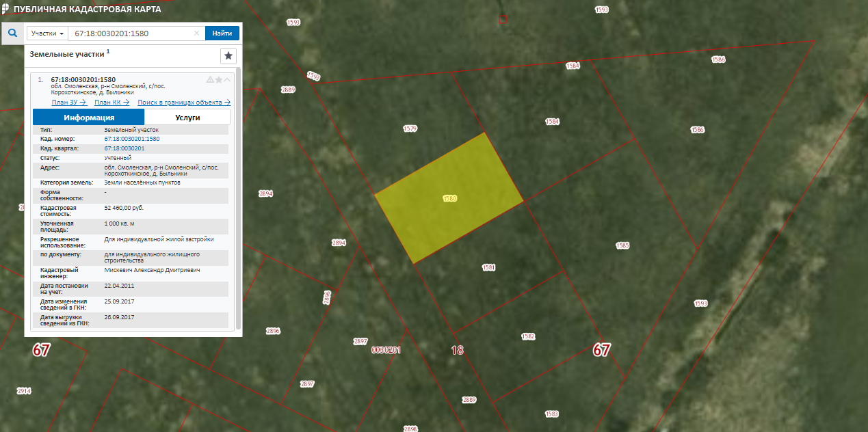Click parcel label 1581 on map
The image size is (868, 432).
488,267
